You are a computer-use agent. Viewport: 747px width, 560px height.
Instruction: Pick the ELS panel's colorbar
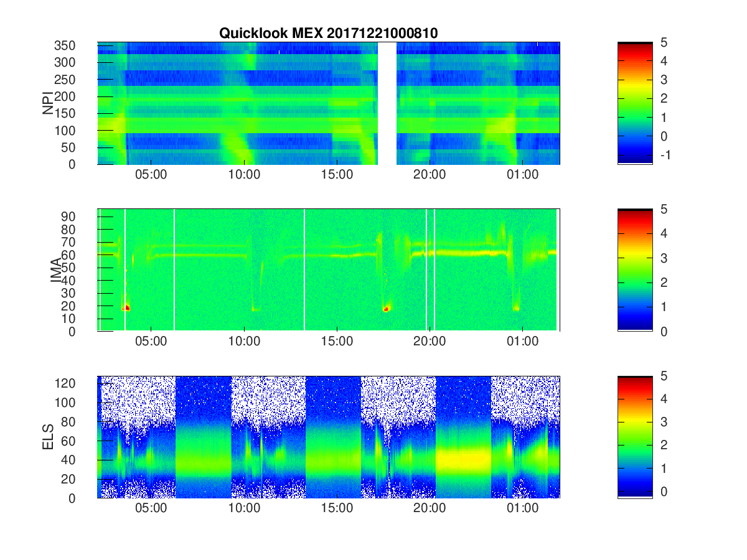point(635,437)
